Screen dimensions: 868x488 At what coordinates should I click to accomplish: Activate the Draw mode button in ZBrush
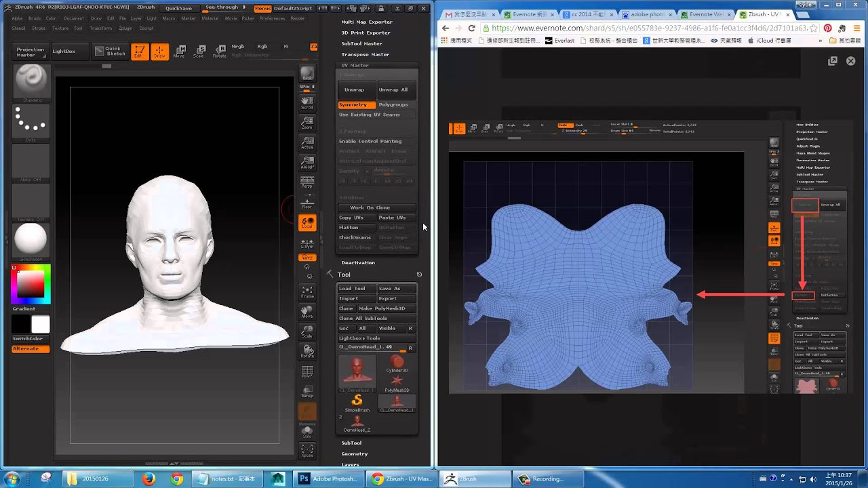[159, 51]
